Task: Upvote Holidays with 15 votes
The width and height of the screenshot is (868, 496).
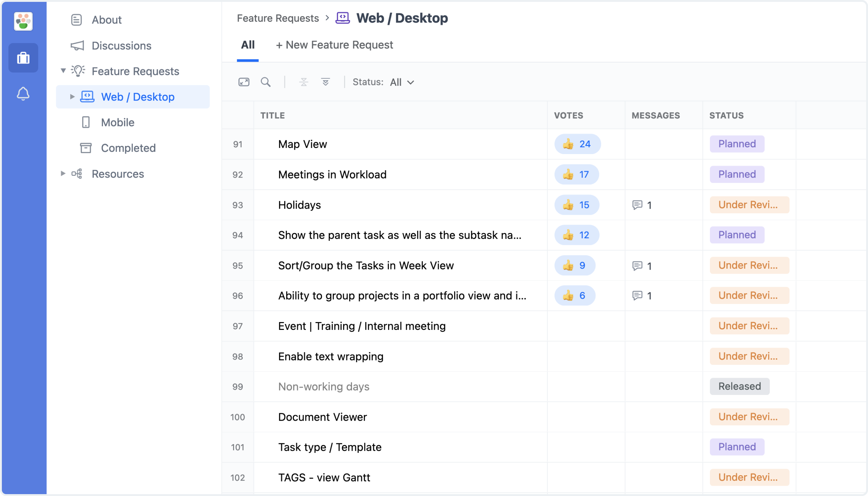Action: (x=577, y=205)
